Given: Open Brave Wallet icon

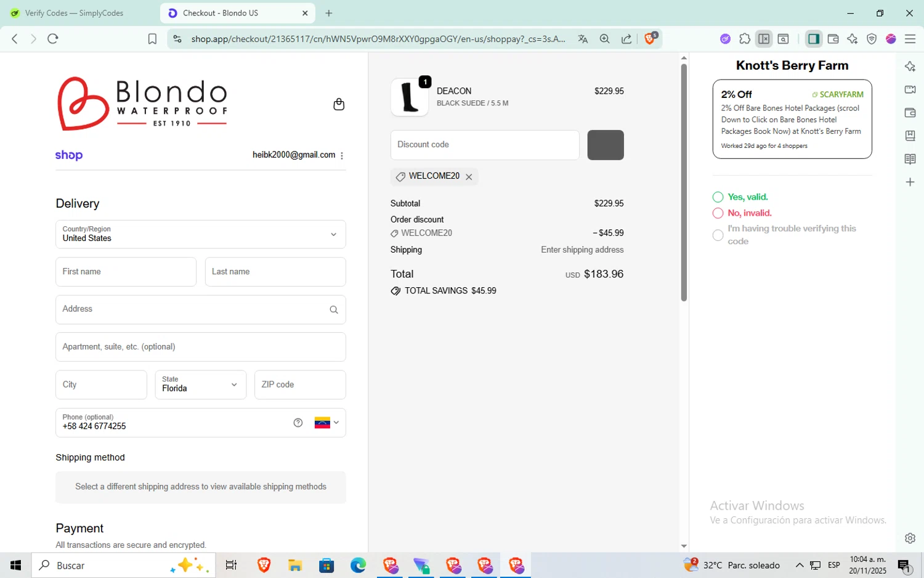Looking at the screenshot, I should 833,39.
